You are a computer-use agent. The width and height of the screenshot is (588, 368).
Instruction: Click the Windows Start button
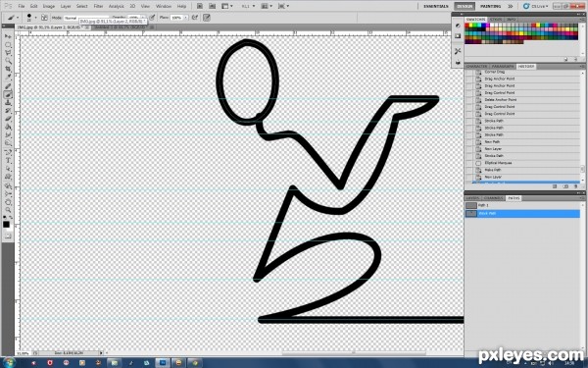[10, 363]
